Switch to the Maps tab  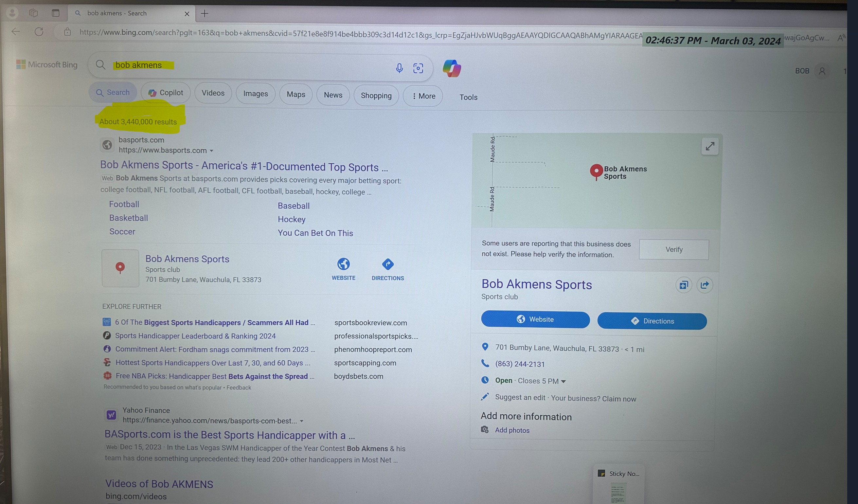(x=296, y=94)
